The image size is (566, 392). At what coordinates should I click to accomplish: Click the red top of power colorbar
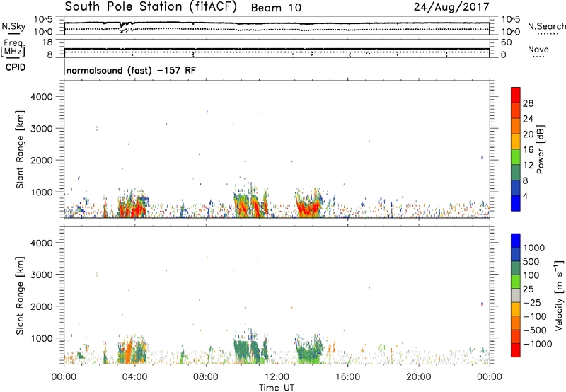point(516,95)
